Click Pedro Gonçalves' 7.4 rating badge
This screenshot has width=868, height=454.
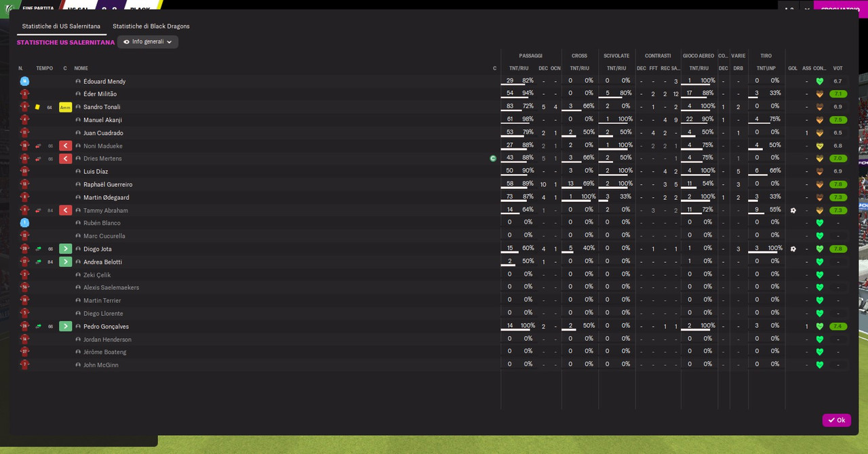[838, 326]
